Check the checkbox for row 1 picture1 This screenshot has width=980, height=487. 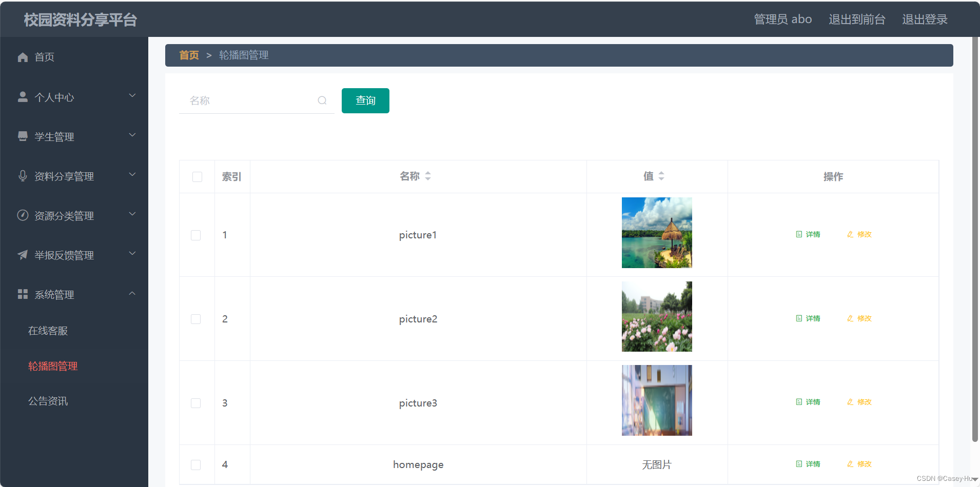click(x=196, y=235)
